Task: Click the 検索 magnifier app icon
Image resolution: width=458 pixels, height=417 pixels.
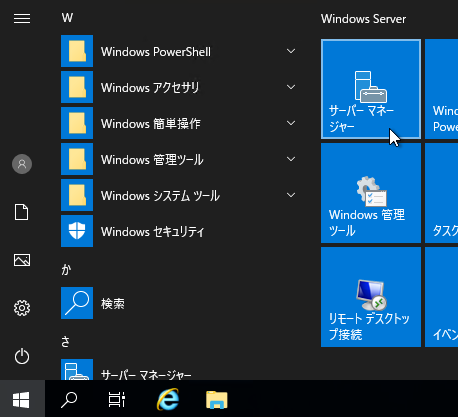Action: [77, 303]
